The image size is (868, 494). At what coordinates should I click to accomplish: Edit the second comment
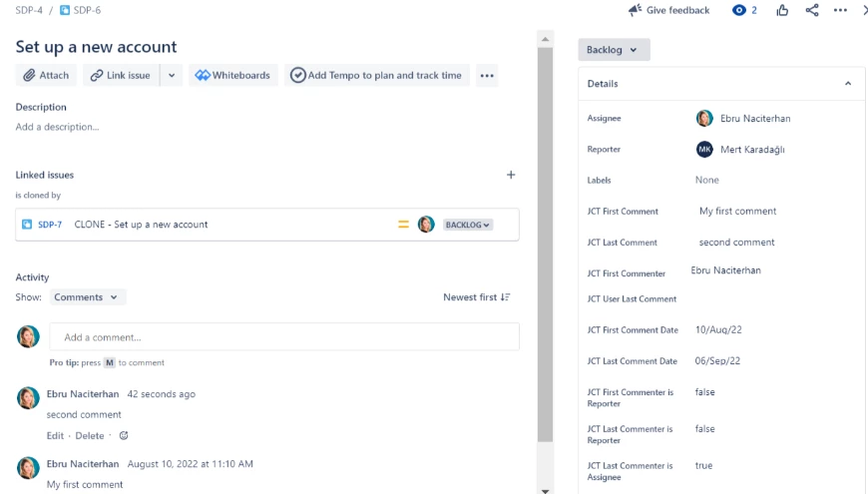click(x=55, y=436)
